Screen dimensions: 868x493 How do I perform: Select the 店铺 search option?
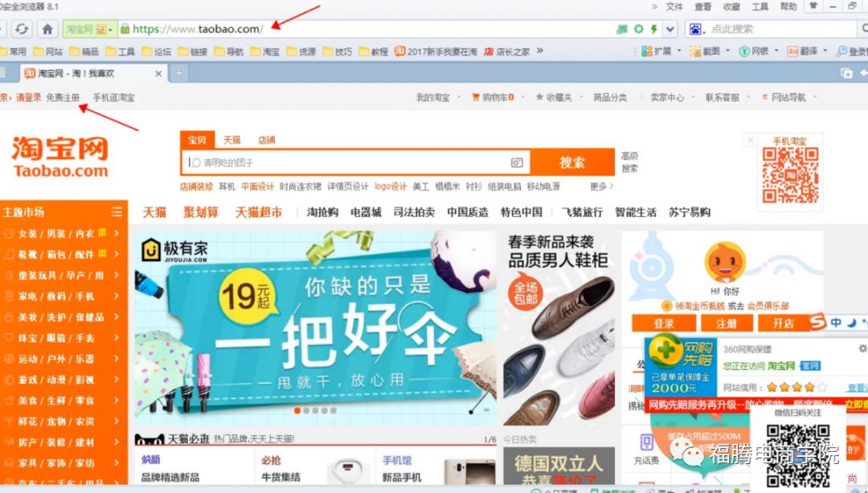(x=266, y=138)
